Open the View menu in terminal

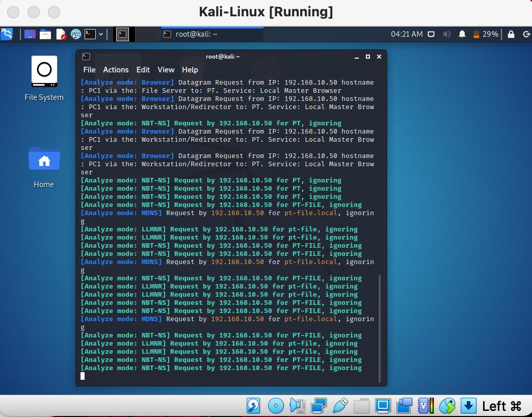click(166, 69)
